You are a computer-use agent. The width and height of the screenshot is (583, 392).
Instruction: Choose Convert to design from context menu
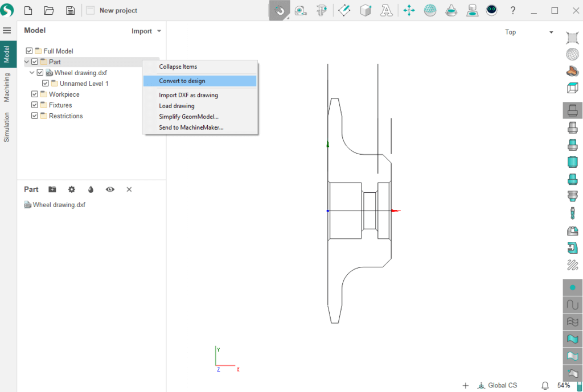tap(182, 81)
